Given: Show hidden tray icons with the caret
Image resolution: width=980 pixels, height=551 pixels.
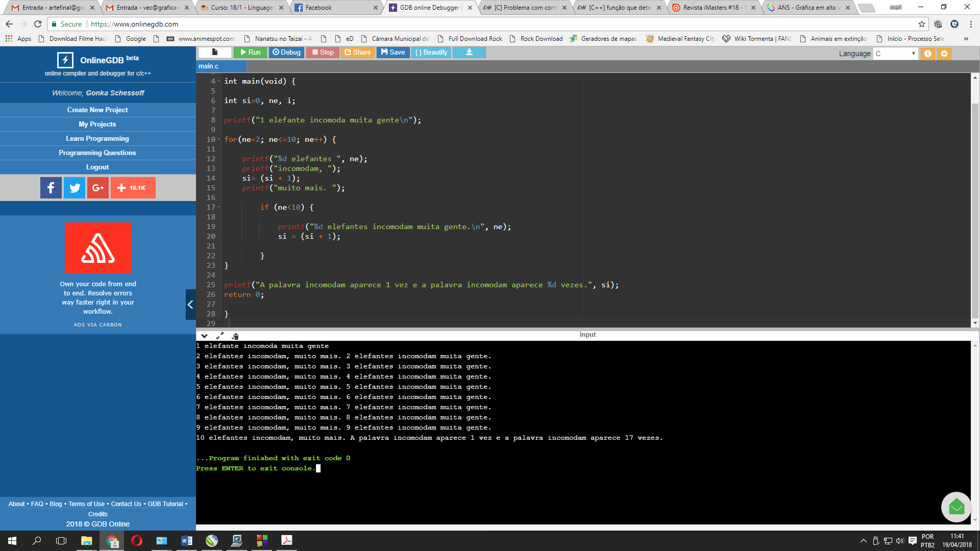Looking at the screenshot, I should pos(864,541).
